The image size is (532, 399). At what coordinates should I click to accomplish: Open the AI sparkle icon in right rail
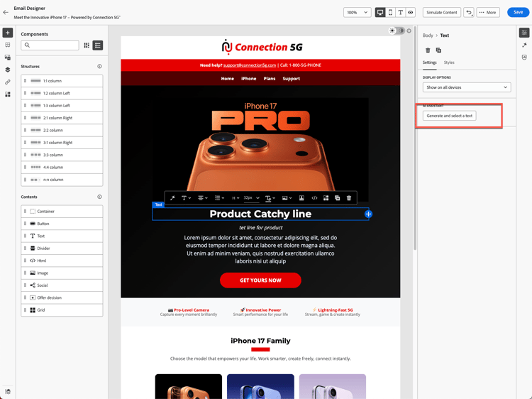(x=524, y=45)
